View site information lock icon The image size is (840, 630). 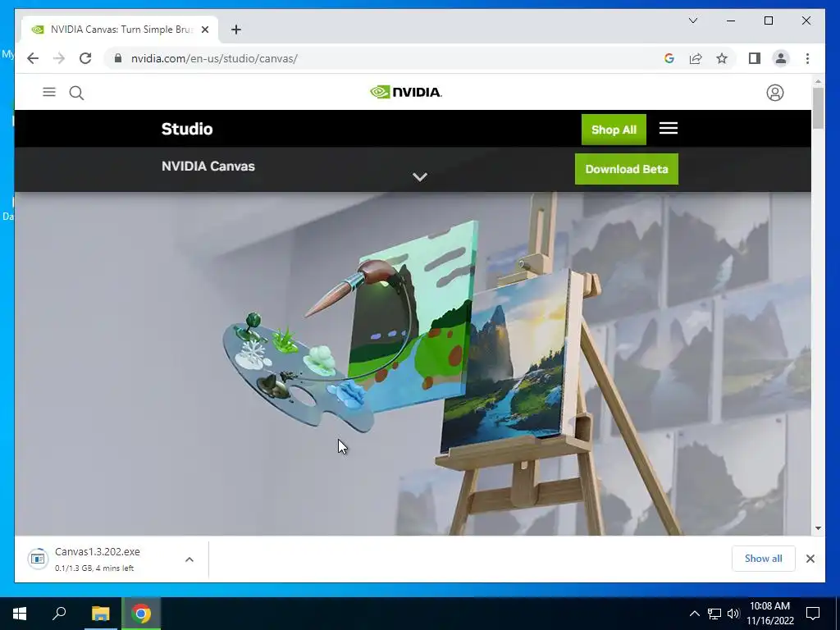pos(118,58)
